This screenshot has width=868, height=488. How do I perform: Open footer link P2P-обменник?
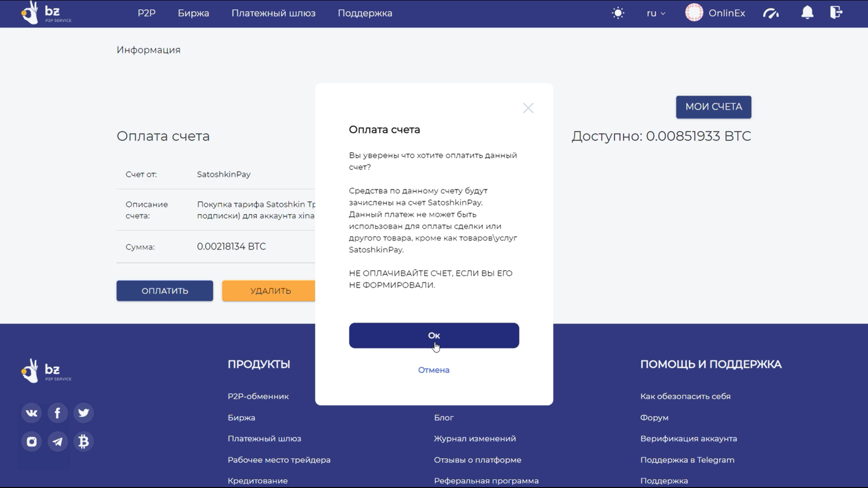tap(258, 396)
